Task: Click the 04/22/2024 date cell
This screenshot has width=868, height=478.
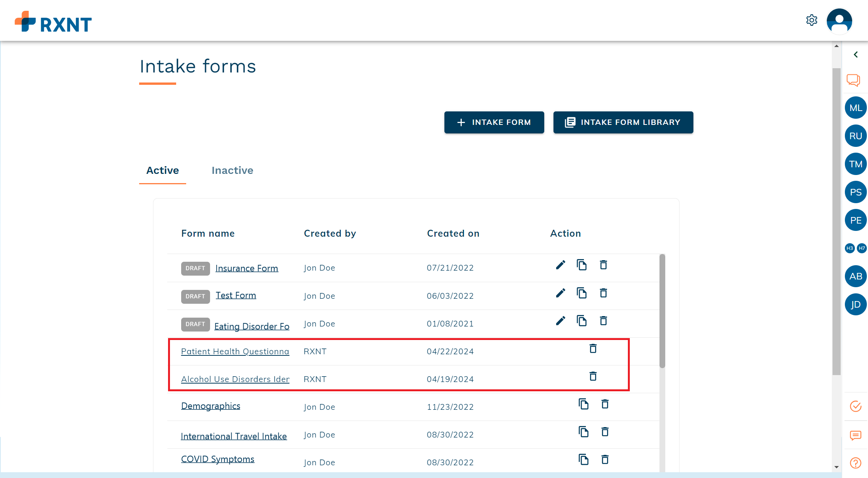Action: 450,352
